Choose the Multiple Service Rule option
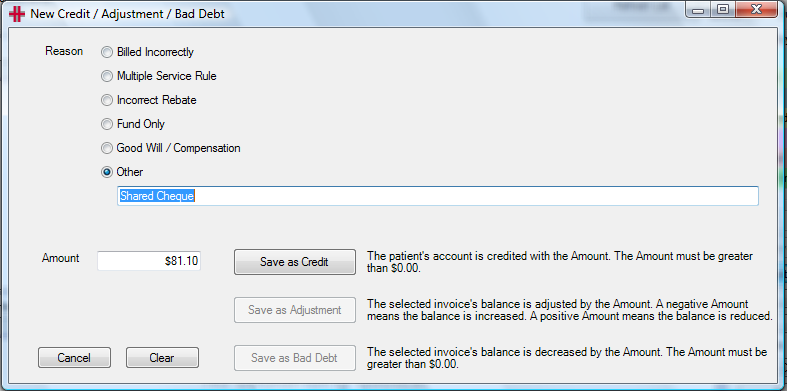Image resolution: width=787 pixels, height=391 pixels. (x=107, y=76)
